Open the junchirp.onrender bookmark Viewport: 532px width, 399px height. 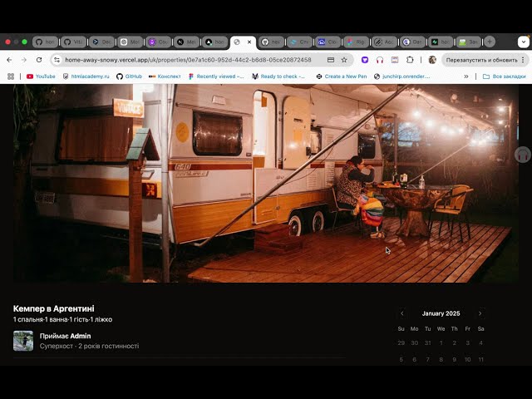pos(402,76)
